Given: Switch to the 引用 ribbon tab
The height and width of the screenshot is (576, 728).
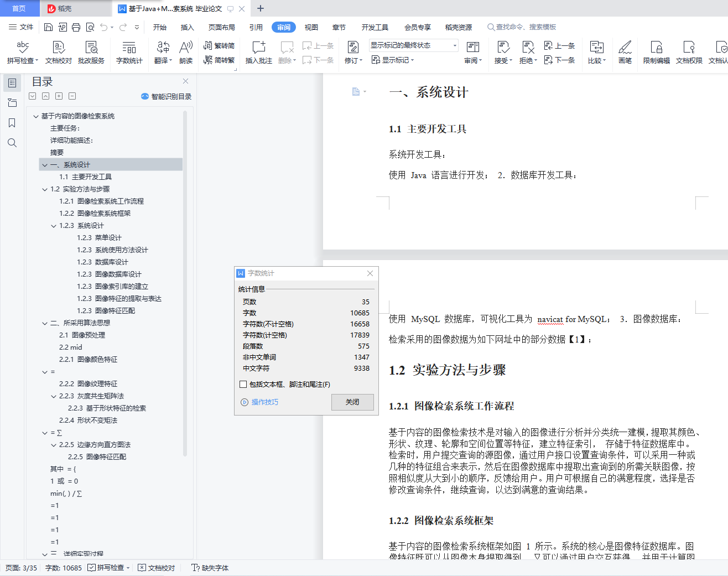Looking at the screenshot, I should (x=256, y=27).
